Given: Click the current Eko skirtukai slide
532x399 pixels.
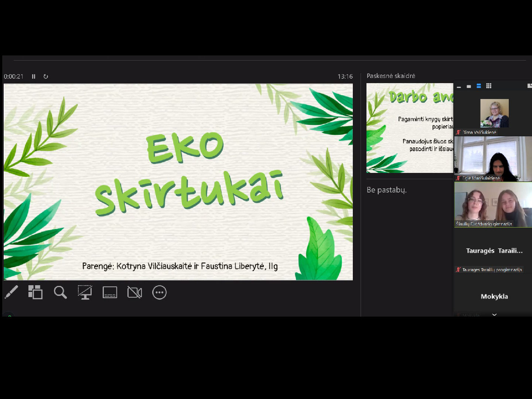Looking at the screenshot, I should tap(178, 182).
